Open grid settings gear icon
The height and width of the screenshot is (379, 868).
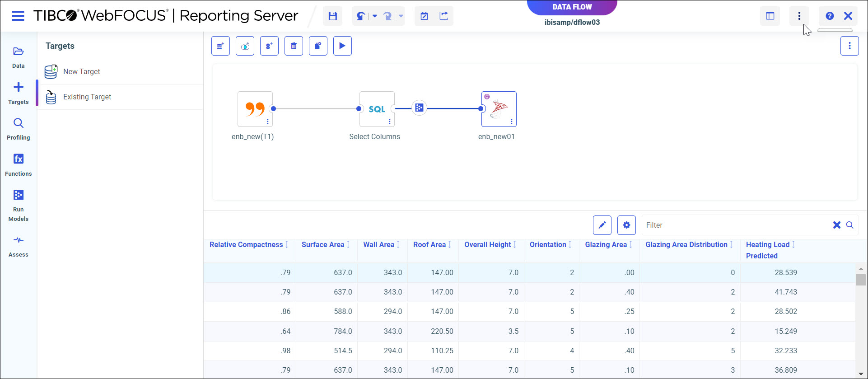point(626,225)
